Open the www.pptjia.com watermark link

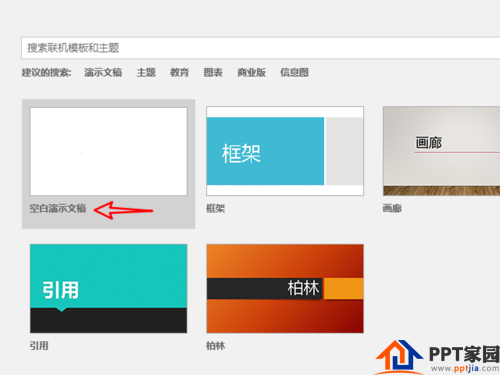465,369
